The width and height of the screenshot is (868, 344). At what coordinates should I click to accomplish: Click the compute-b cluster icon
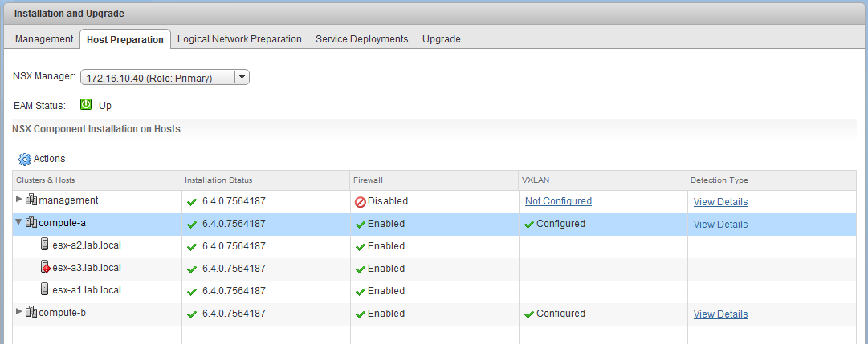pos(31,313)
